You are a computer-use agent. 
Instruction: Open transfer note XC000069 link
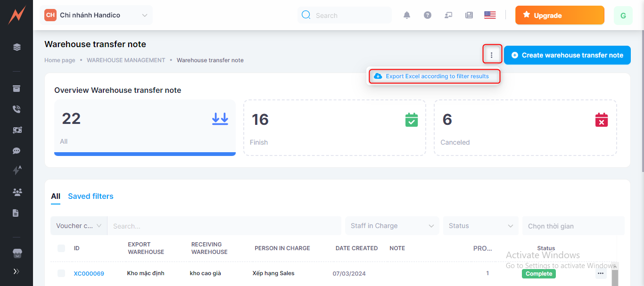tap(89, 274)
